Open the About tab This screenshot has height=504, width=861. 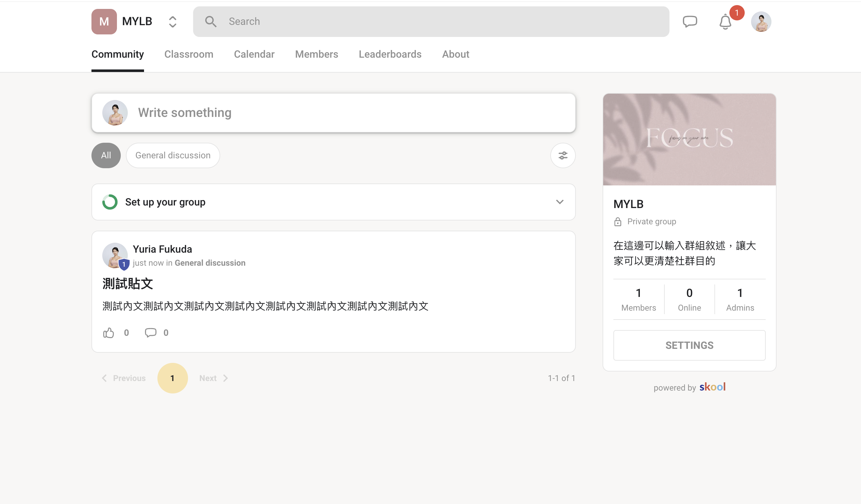point(455,54)
